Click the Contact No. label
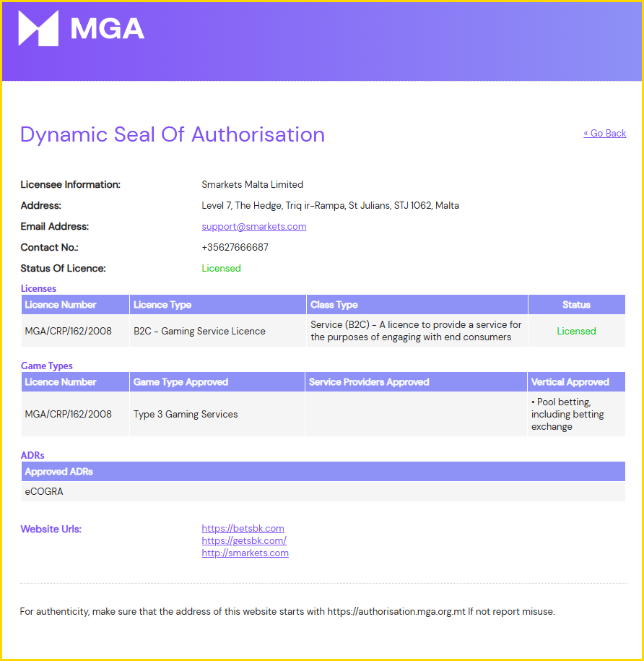This screenshot has height=661, width=644. (x=49, y=248)
